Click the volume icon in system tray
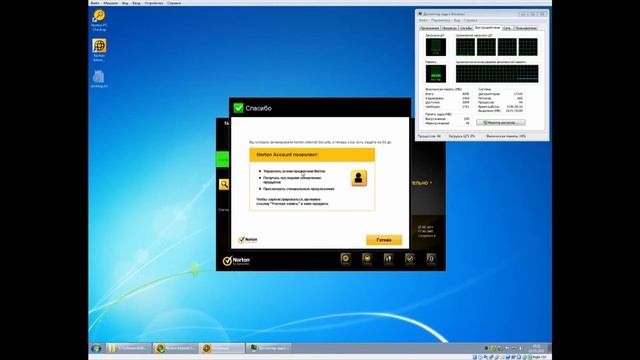 coord(520,348)
